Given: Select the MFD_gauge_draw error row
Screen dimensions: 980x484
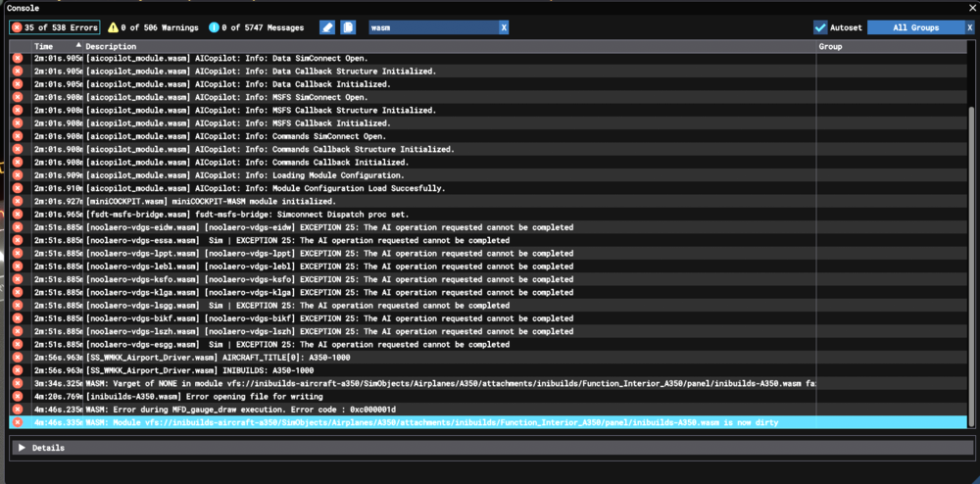Looking at the screenshot, I should coord(294,410).
